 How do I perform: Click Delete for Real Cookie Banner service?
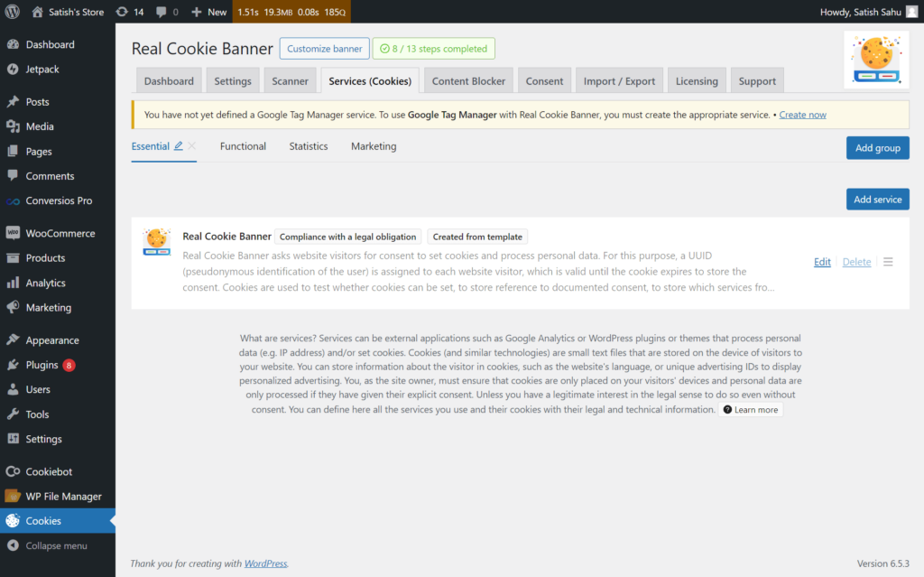click(856, 262)
